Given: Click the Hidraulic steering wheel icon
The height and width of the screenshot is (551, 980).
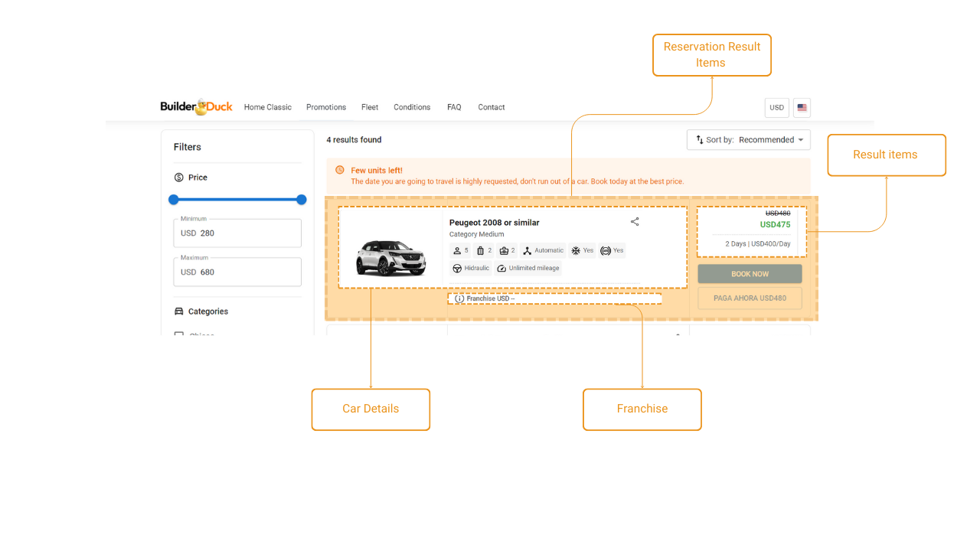Looking at the screenshot, I should coord(457,269).
